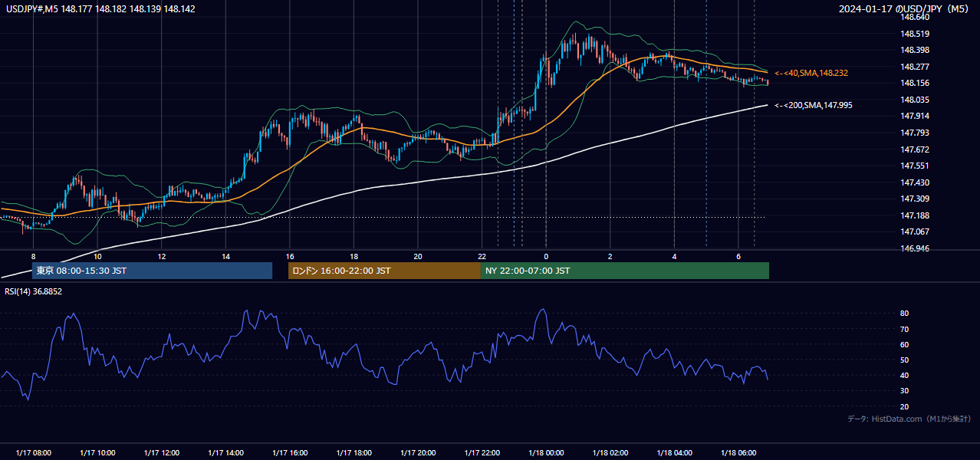Viewport: 980px width, 460px height.
Task: Click the 40 SMA label reading 148.232
Action: [811, 73]
